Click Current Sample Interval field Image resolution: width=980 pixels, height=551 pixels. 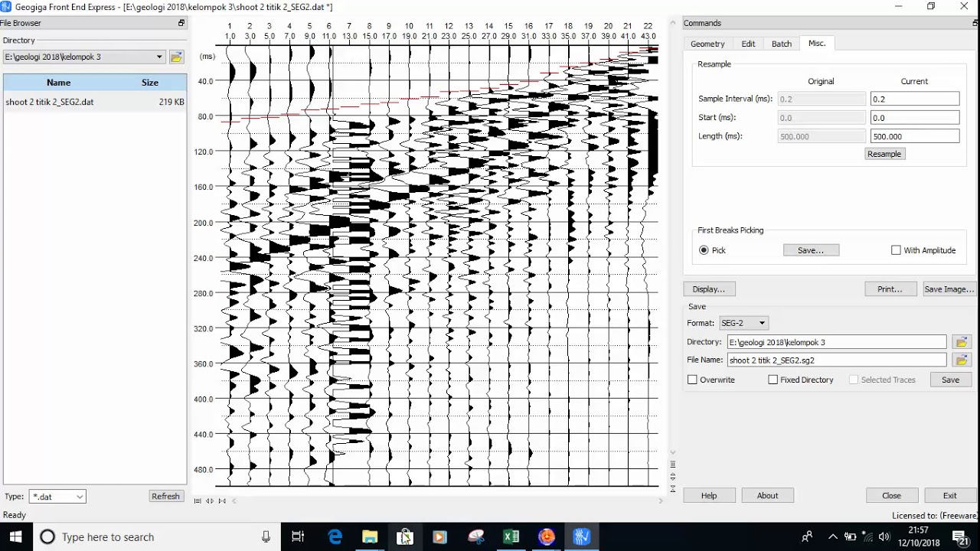click(915, 99)
